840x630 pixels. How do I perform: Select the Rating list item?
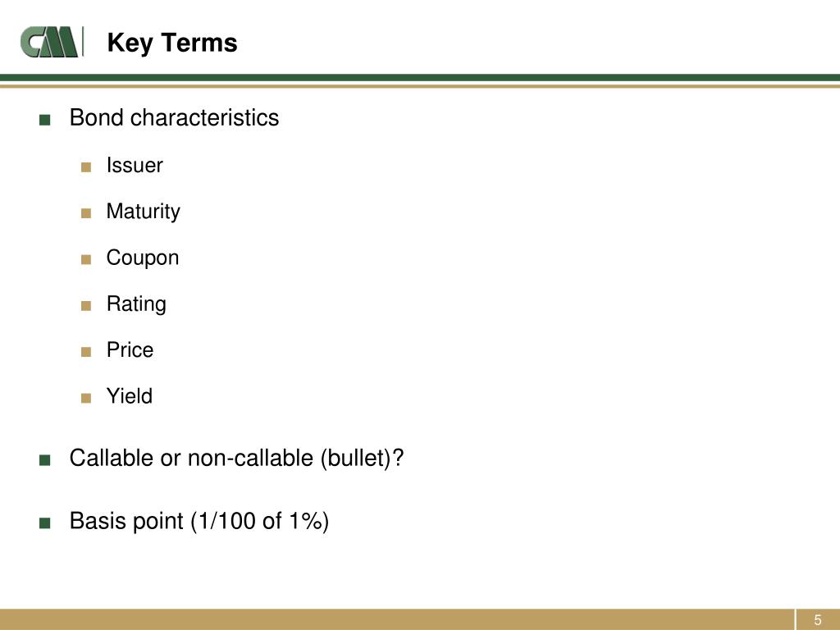(x=136, y=304)
